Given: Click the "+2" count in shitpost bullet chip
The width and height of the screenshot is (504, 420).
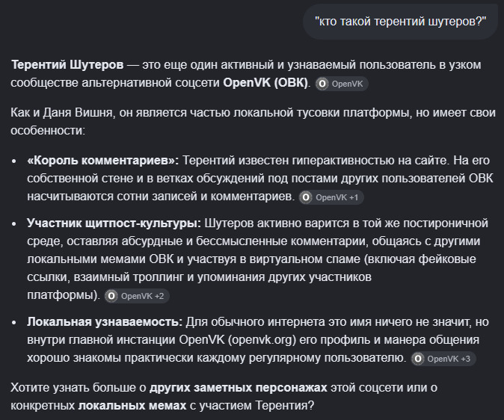Looking at the screenshot, I should point(159,296).
